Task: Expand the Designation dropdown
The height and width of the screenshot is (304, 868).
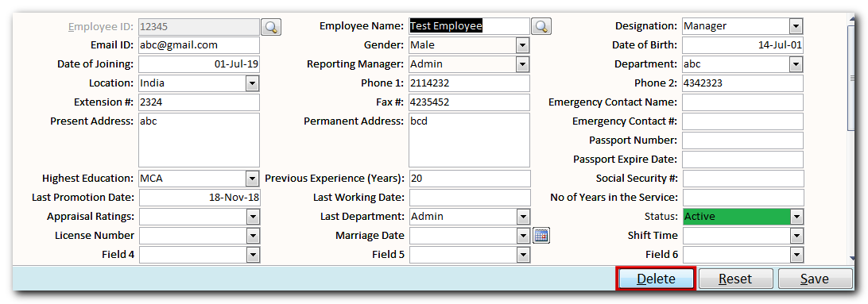Action: click(x=796, y=26)
